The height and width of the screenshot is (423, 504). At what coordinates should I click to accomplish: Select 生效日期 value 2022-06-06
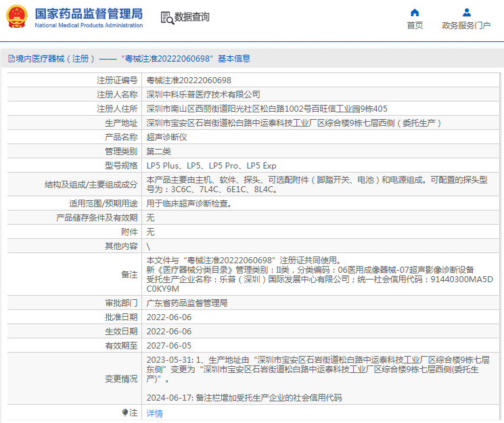168,332
